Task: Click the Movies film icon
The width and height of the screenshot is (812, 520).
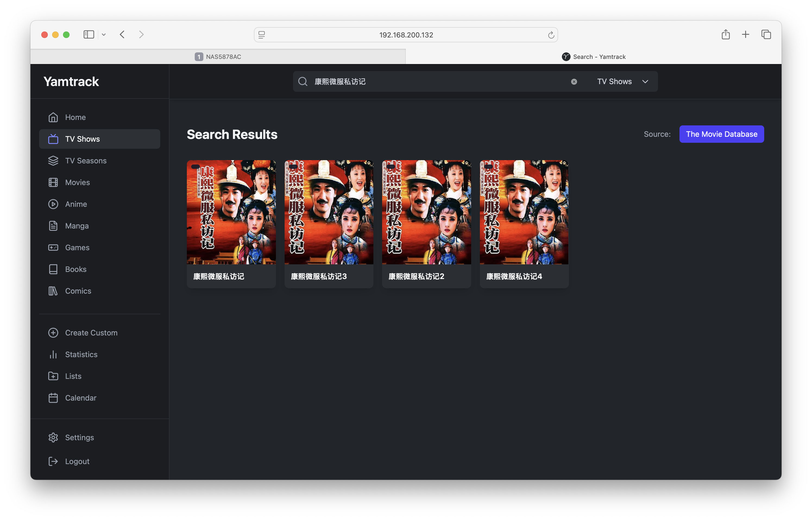Action: 53,182
